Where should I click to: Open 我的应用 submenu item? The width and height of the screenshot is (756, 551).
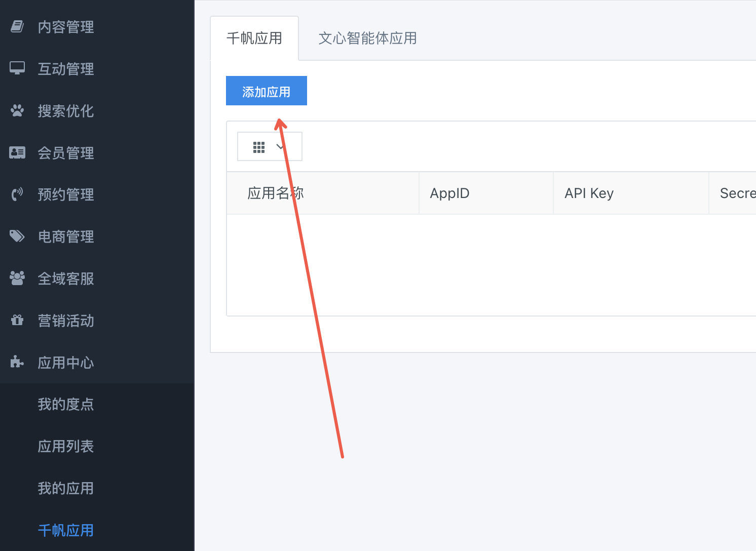pos(66,488)
